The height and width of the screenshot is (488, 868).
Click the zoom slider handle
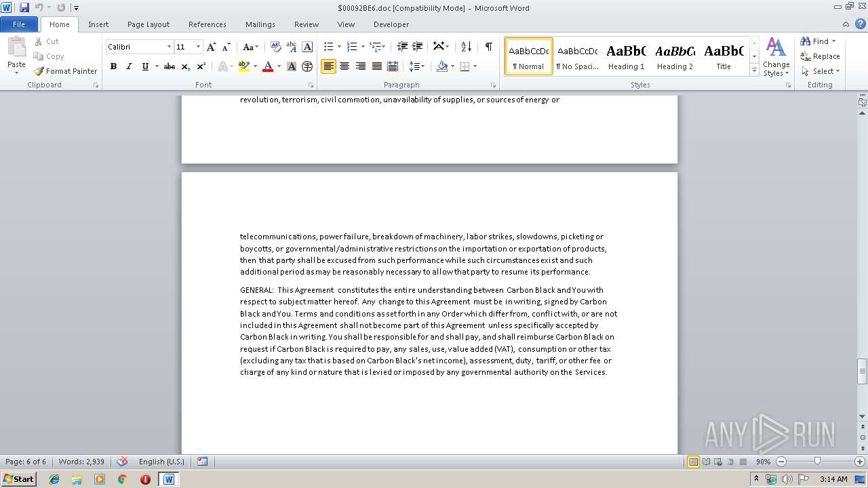click(817, 462)
